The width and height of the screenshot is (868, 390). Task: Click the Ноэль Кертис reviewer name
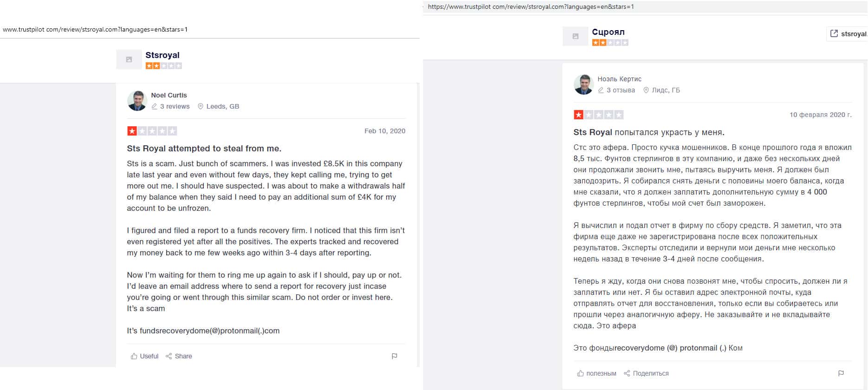pyautogui.click(x=619, y=79)
